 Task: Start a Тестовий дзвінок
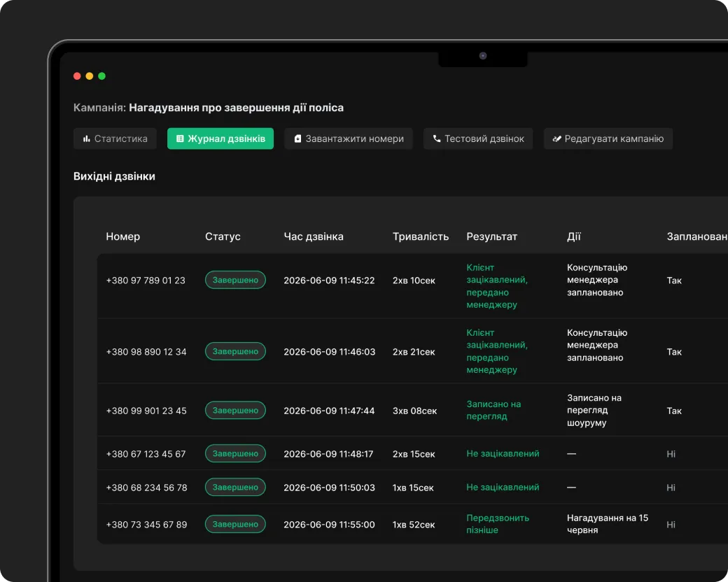[478, 139]
